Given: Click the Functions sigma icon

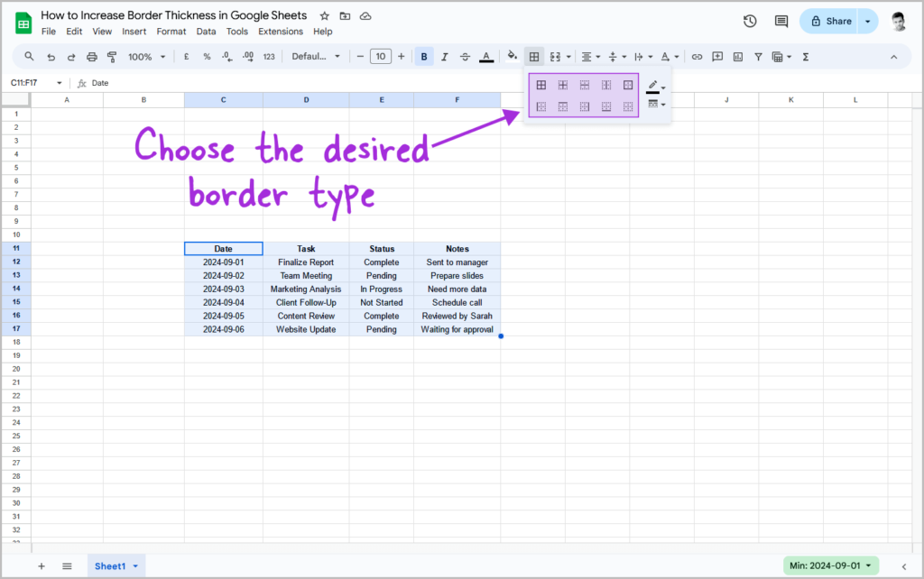Looking at the screenshot, I should [x=806, y=57].
